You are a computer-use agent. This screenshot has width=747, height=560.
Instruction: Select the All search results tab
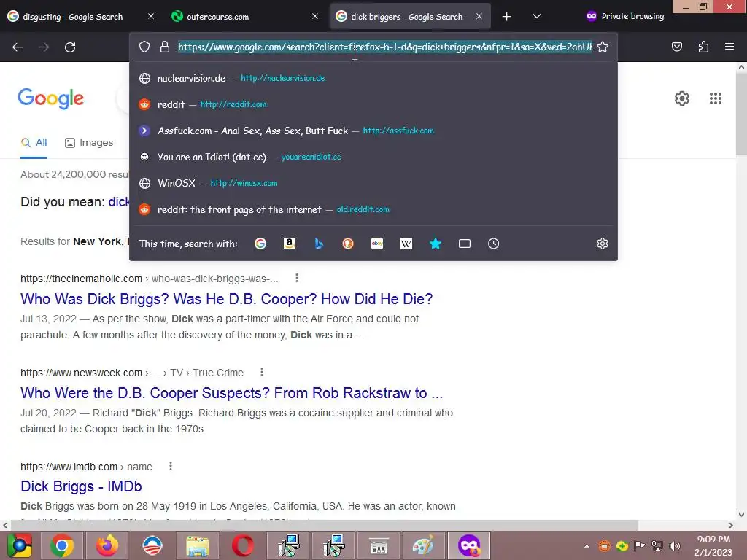(x=34, y=143)
